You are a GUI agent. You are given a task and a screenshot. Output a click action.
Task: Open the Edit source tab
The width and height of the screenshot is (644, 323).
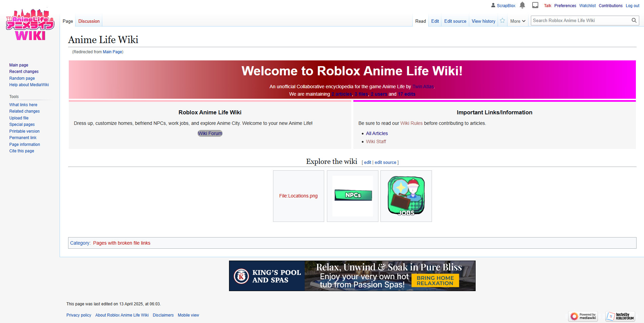(x=455, y=21)
